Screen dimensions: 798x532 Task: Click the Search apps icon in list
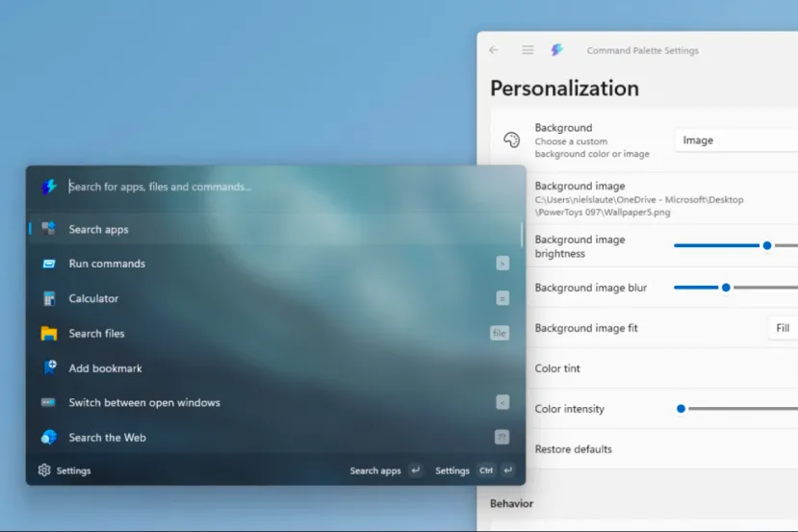tap(49, 229)
